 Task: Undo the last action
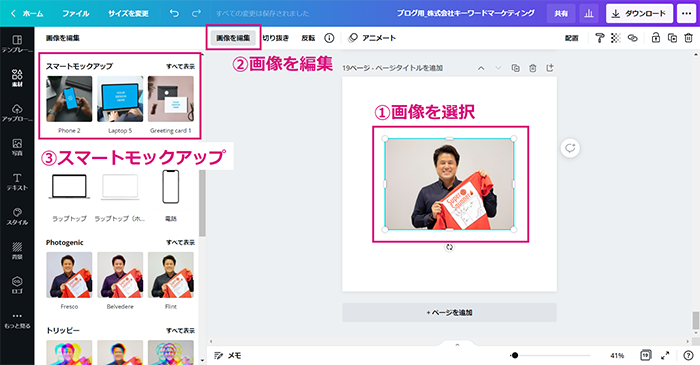tap(174, 13)
